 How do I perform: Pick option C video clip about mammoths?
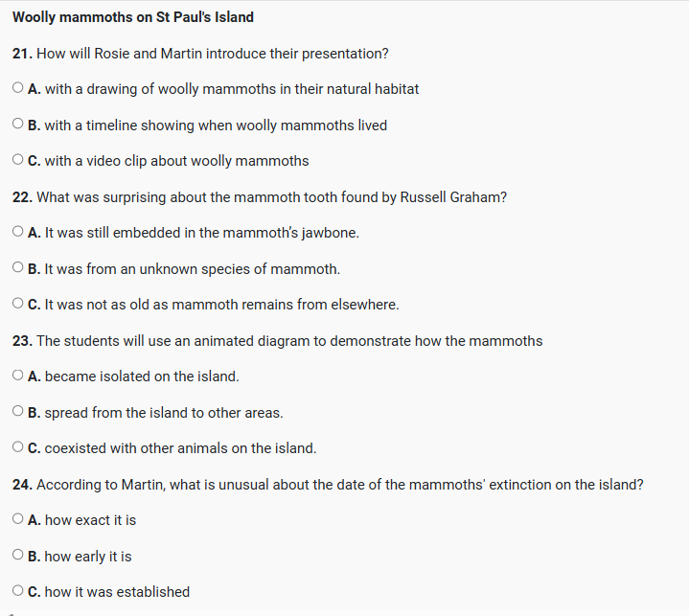pos(19,161)
